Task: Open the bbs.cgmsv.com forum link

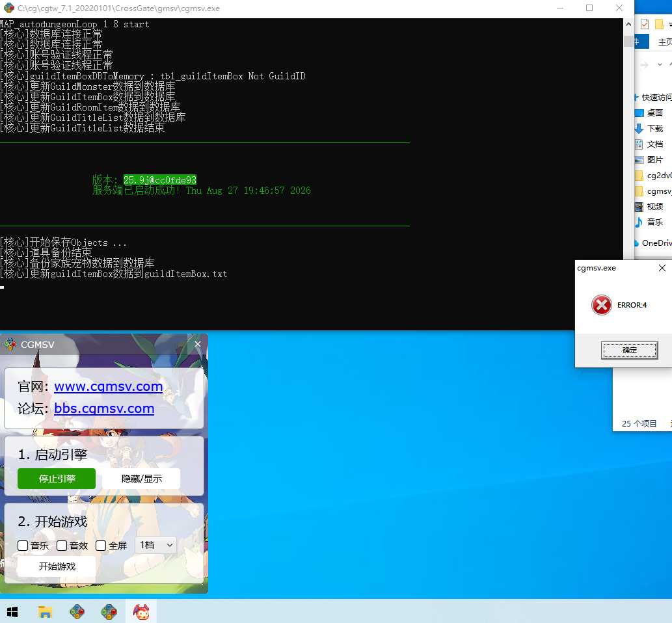Action: (x=104, y=409)
